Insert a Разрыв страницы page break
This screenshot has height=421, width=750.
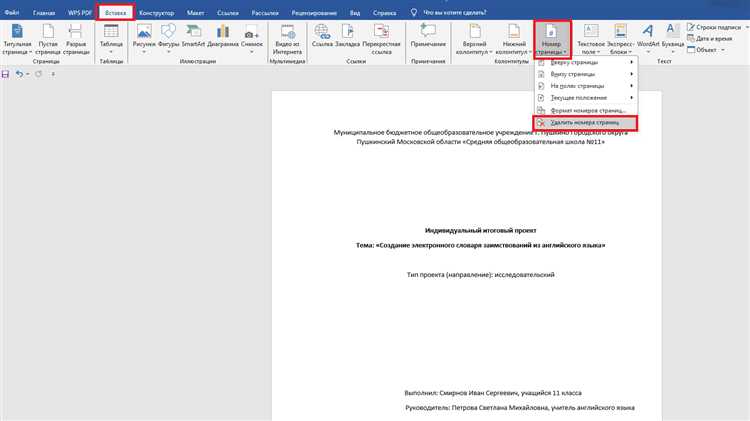pyautogui.click(x=76, y=39)
